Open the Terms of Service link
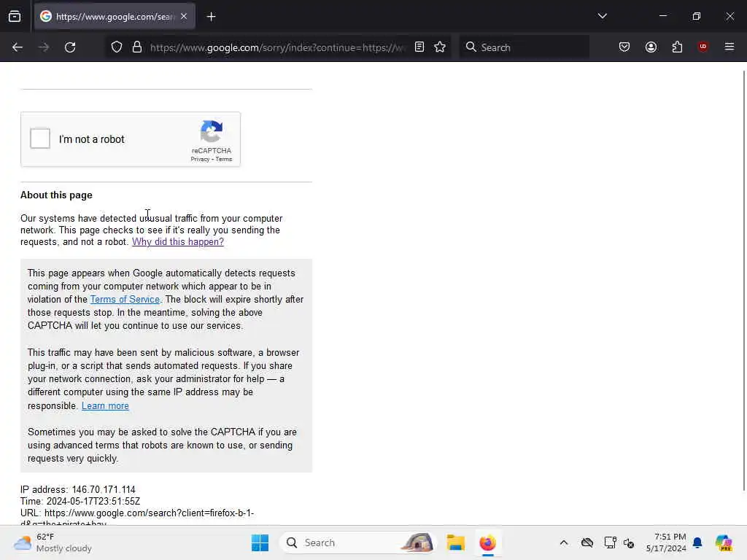Screen dimensions: 747x560 (x=125, y=300)
